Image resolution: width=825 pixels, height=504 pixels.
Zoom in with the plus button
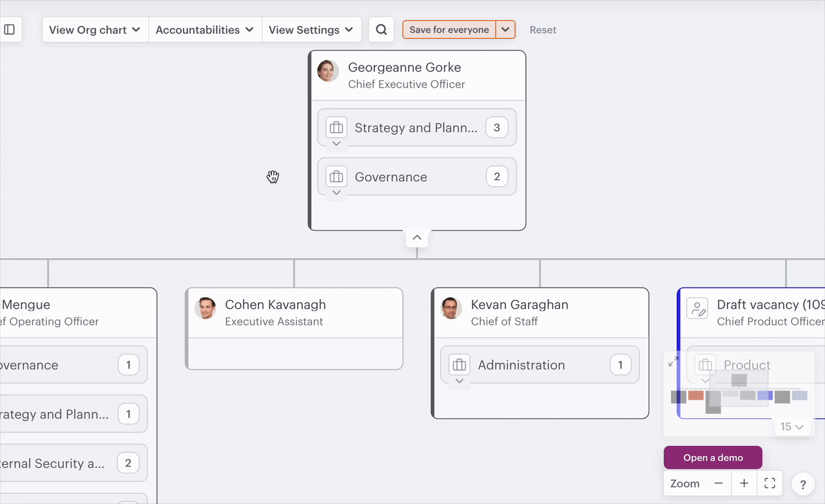[x=744, y=483]
